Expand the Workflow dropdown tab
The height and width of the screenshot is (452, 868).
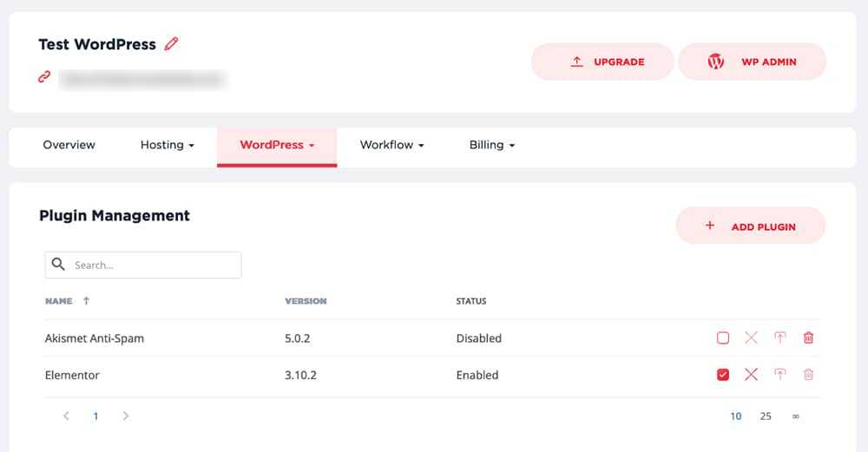(392, 145)
